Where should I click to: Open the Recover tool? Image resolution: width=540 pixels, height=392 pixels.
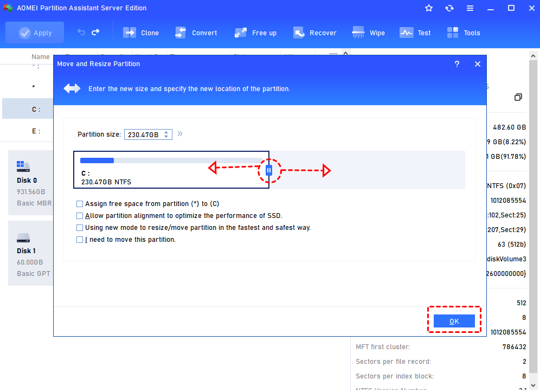[x=315, y=33]
